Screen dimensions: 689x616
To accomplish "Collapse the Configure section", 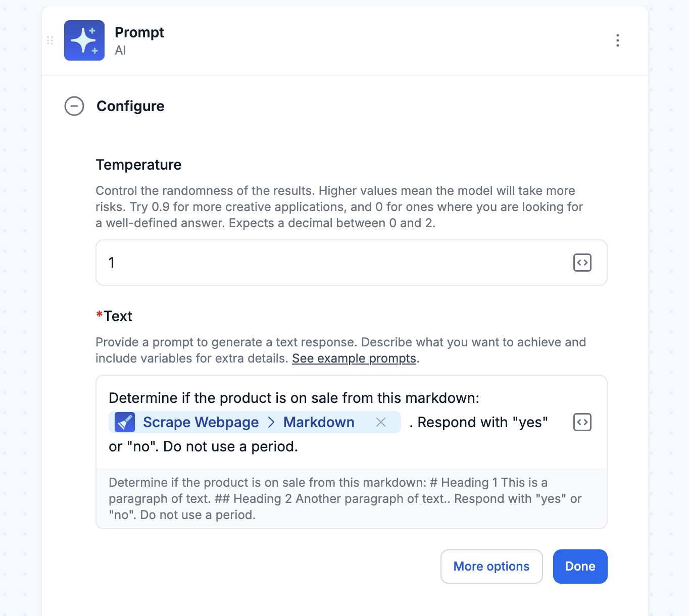I will coord(74,106).
